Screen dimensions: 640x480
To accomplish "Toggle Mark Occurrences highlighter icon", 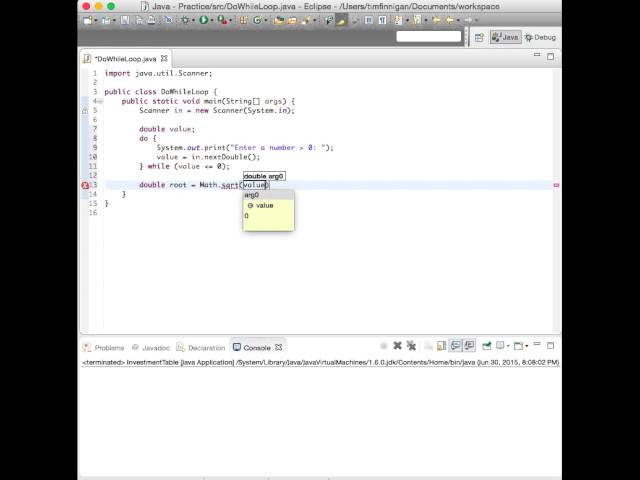I will [x=341, y=20].
